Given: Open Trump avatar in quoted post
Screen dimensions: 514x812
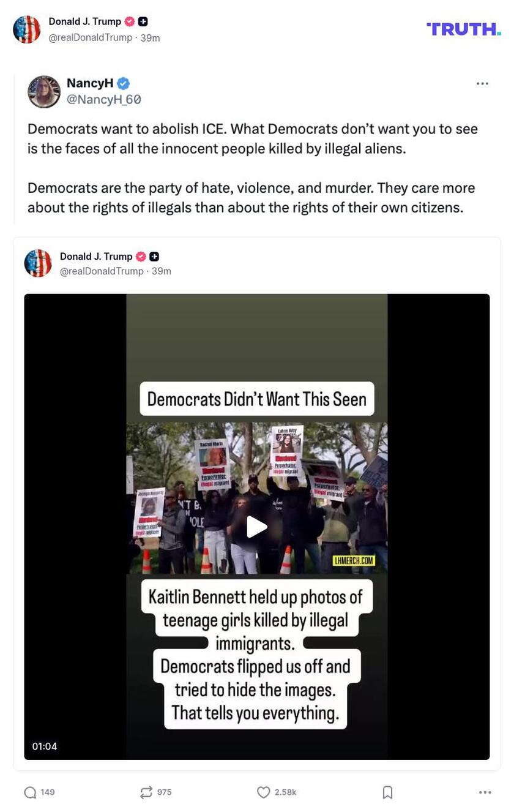Looking at the screenshot, I should (38, 263).
